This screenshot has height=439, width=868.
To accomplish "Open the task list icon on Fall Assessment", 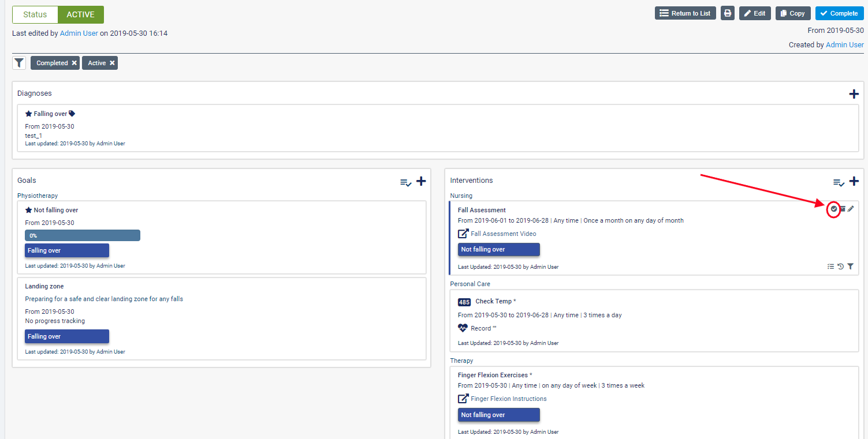I will 830,267.
